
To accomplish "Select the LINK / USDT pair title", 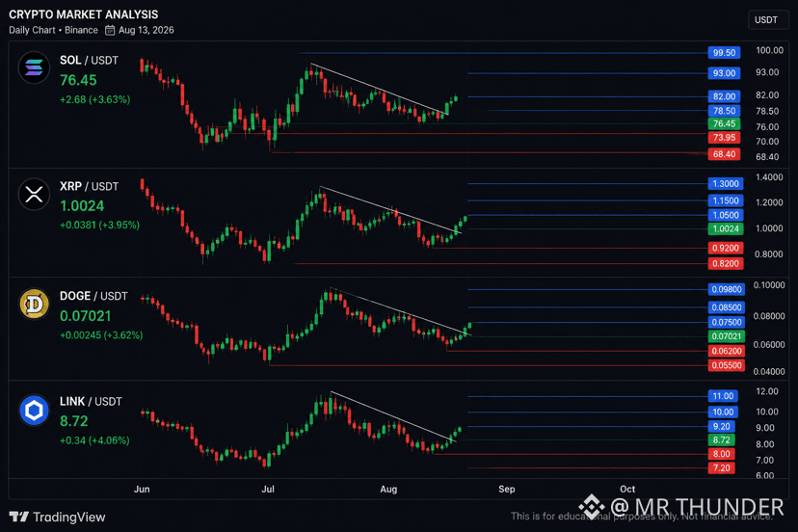I will (x=91, y=401).
